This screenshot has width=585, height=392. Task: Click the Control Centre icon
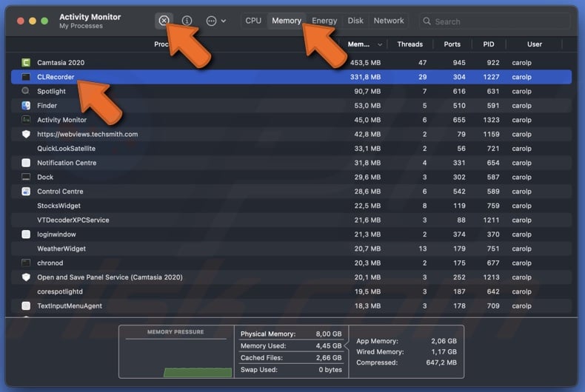click(26, 192)
